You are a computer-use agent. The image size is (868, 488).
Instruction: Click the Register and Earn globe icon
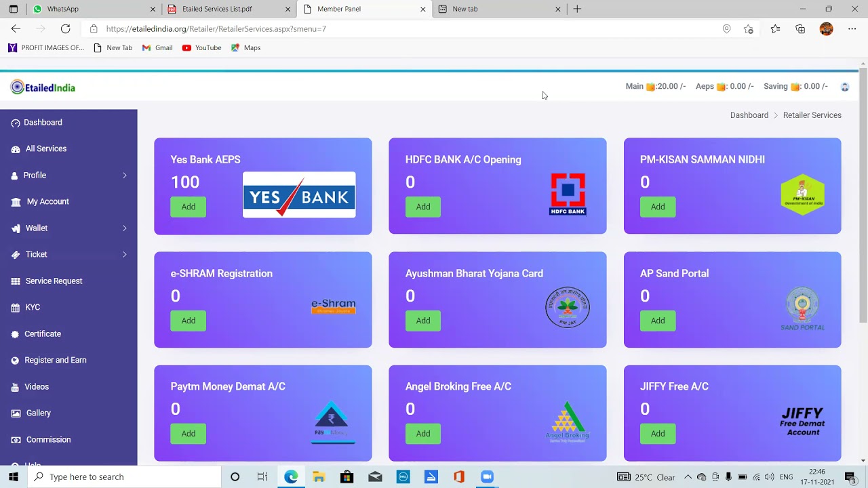[x=15, y=361]
